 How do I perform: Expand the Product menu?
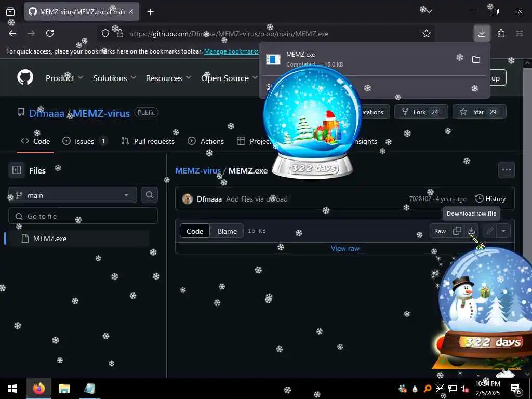pos(64,78)
